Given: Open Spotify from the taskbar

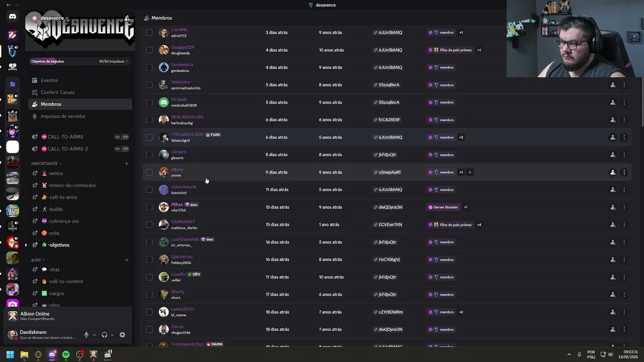Looking at the screenshot, I should tap(66, 354).
